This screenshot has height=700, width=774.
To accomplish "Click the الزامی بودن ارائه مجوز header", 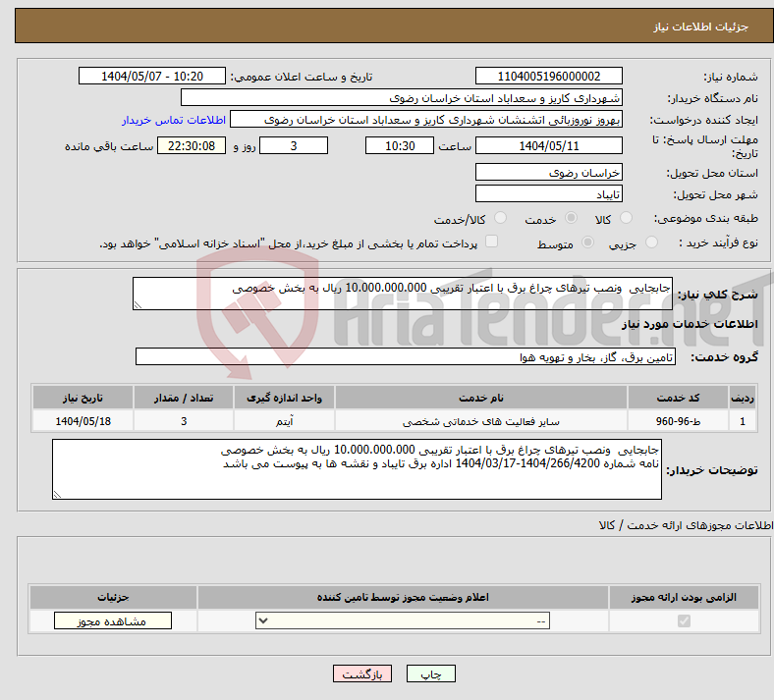I will 684,597.
